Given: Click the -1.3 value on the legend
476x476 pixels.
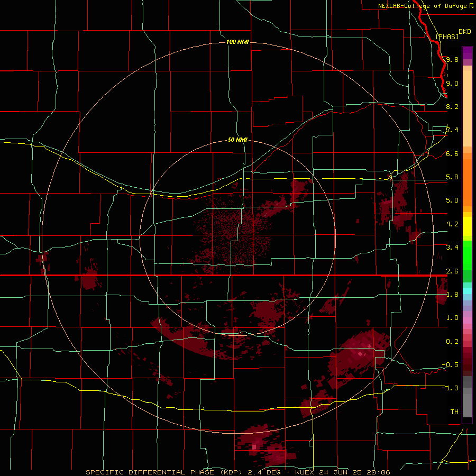Looking at the screenshot, I should (x=450, y=388).
